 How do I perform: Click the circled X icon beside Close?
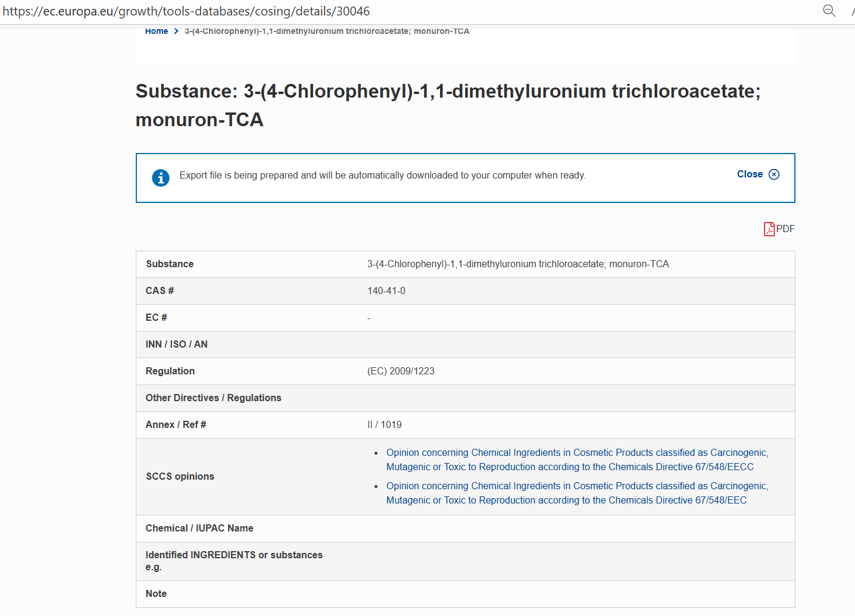774,174
